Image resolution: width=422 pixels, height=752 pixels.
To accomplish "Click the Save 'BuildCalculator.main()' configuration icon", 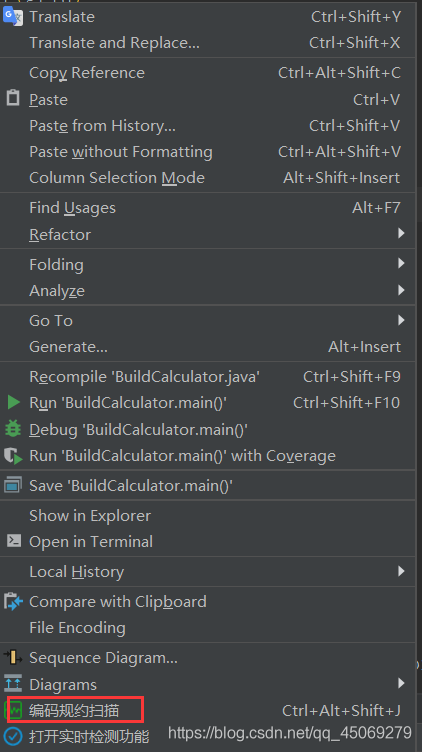I will 13,485.
